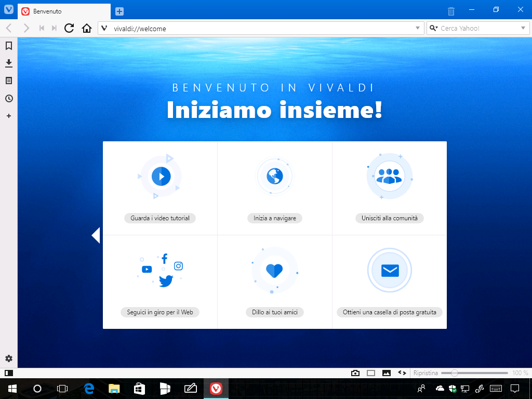Screen dimensions: 532x399
Task: Go to the home page
Action: point(87,28)
